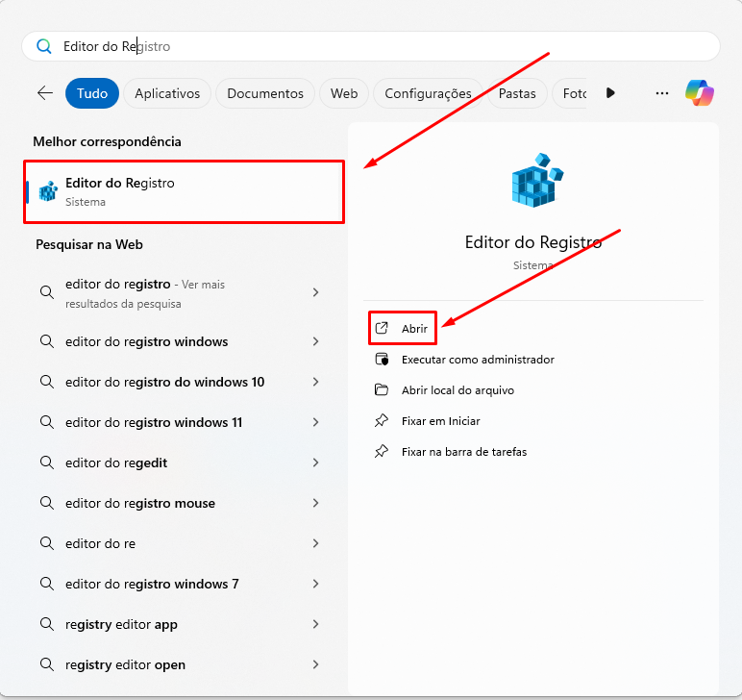Open suggestion editor do regedit
The width and height of the screenshot is (742, 700).
click(x=182, y=462)
